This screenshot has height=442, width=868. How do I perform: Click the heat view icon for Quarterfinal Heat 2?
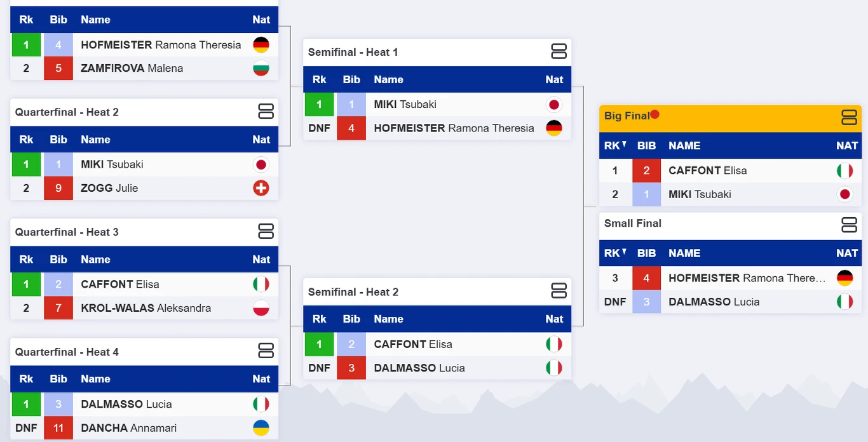coord(266,112)
